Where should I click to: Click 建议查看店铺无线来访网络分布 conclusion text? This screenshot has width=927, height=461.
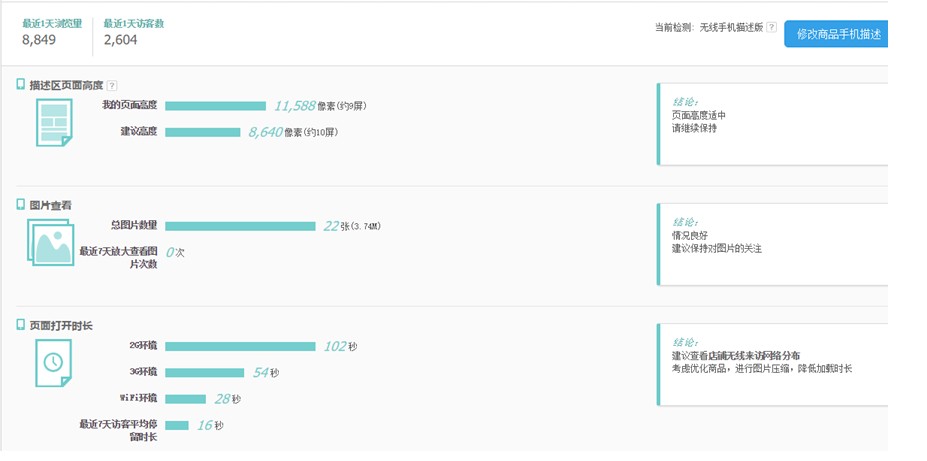click(736, 356)
